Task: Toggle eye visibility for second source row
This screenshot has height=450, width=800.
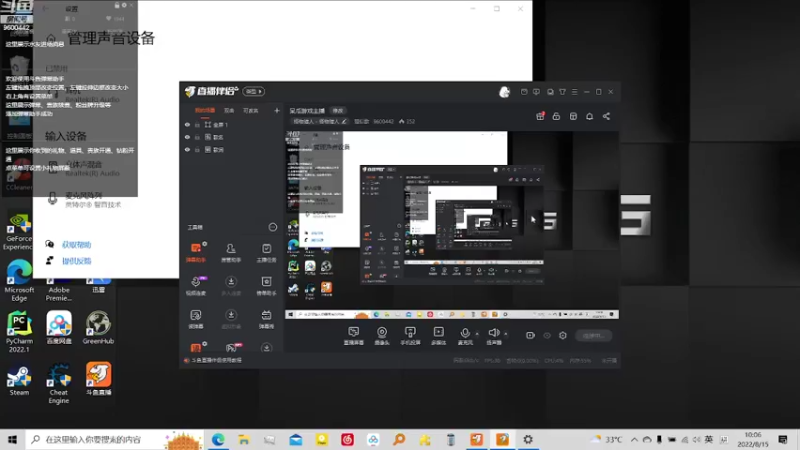Action: 187,137
